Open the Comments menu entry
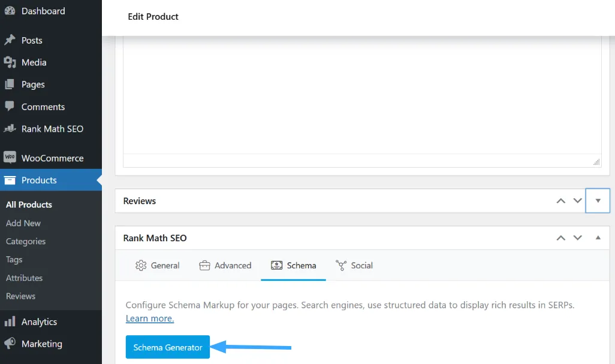Screen dimensions: 615x364 51,107
